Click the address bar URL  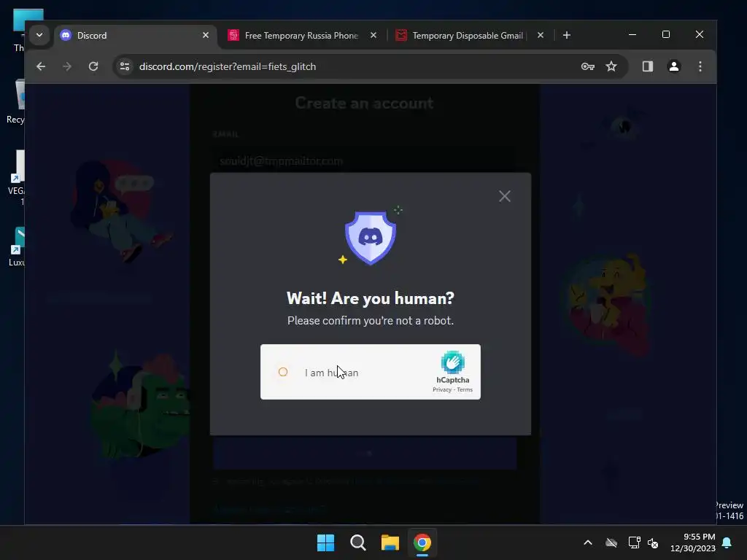tap(228, 66)
